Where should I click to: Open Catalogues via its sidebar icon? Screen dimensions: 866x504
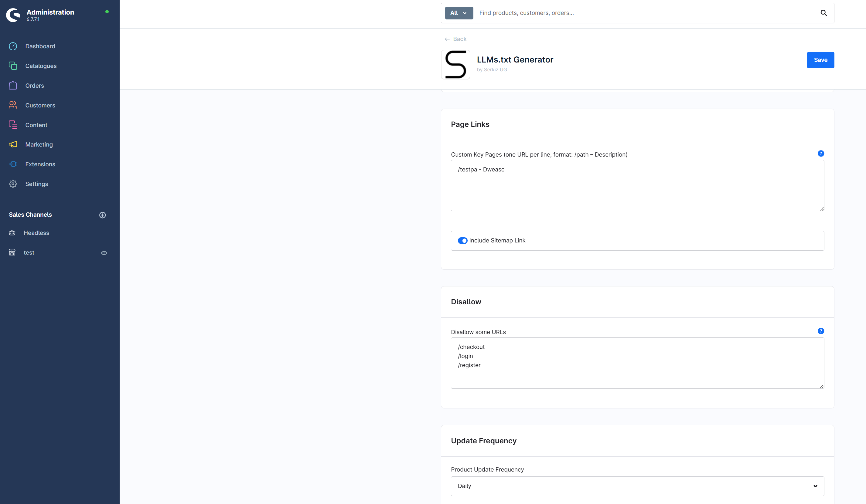[13, 66]
